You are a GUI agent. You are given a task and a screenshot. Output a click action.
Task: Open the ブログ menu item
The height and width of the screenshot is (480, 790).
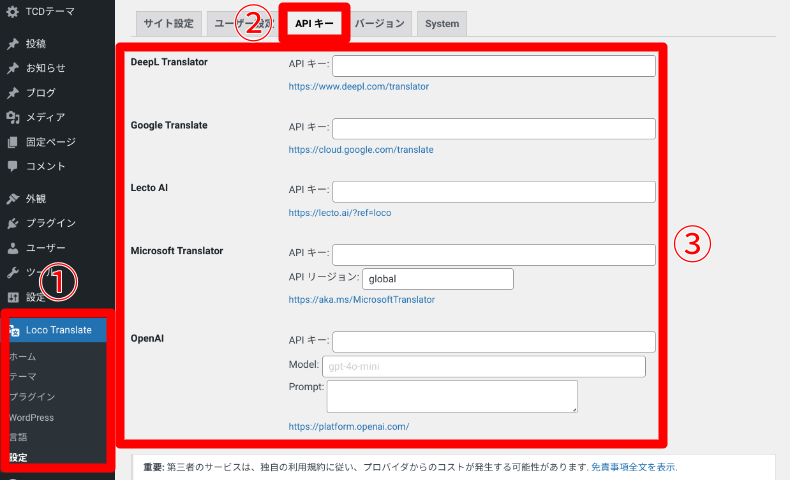[x=41, y=93]
